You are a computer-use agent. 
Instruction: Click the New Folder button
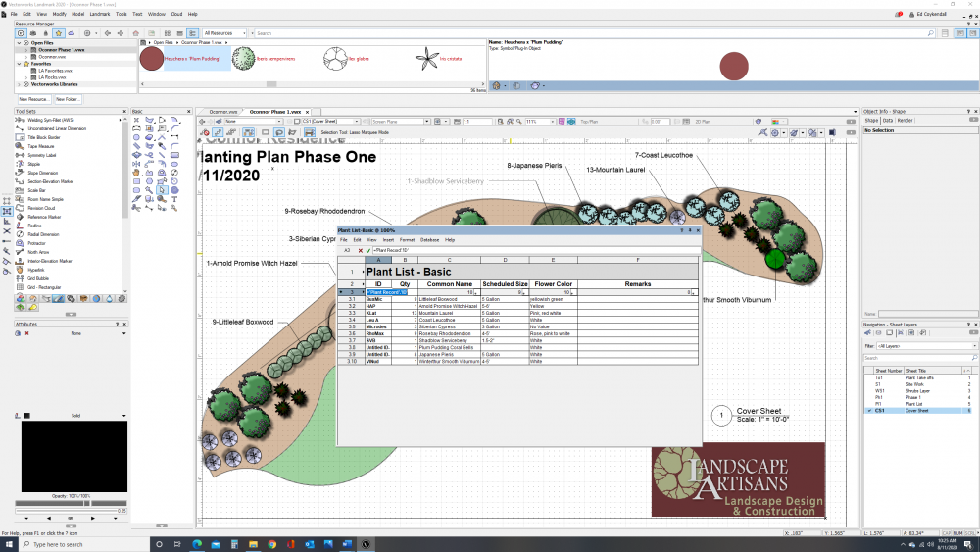click(68, 99)
